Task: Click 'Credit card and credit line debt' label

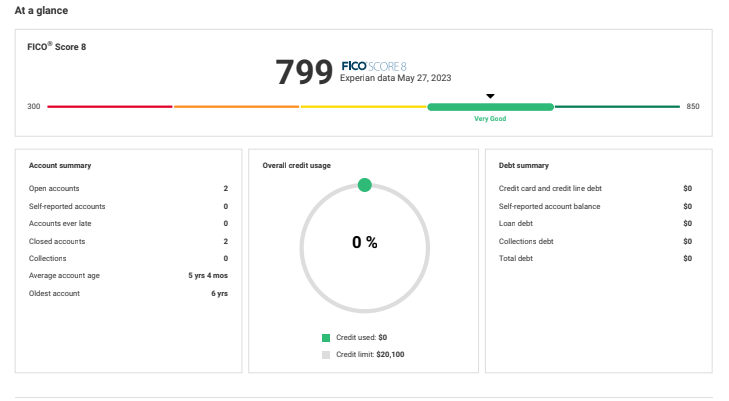Action: tap(550, 188)
